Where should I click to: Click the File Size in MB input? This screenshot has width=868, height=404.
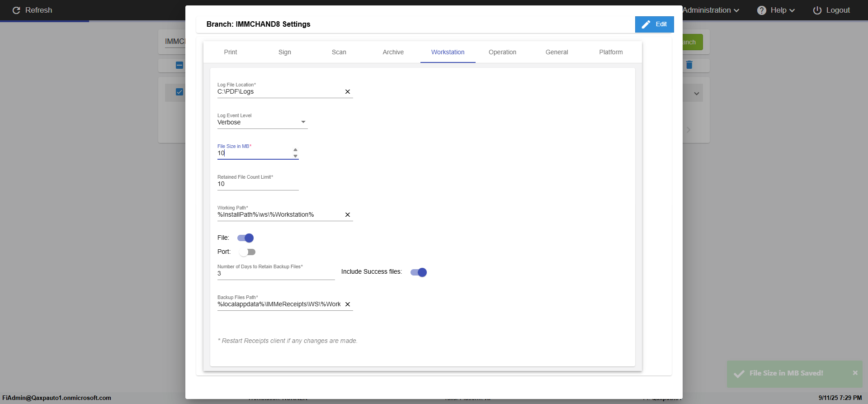254,153
